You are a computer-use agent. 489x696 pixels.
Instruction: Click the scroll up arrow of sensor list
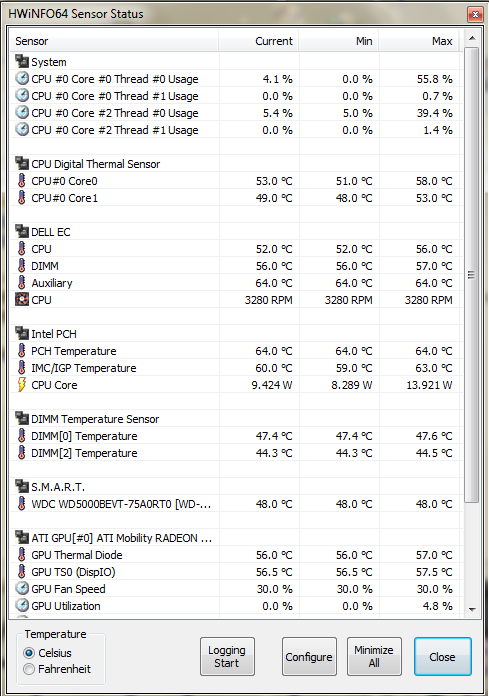(x=472, y=39)
